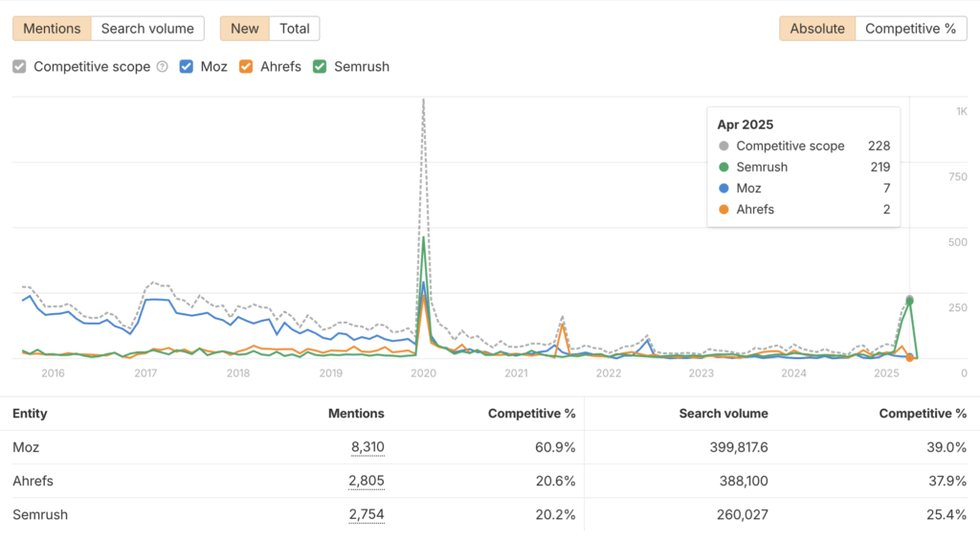Image resolution: width=980 pixels, height=541 pixels.
Task: Click the Apr 2025 tooltip title
Action: [x=745, y=124]
